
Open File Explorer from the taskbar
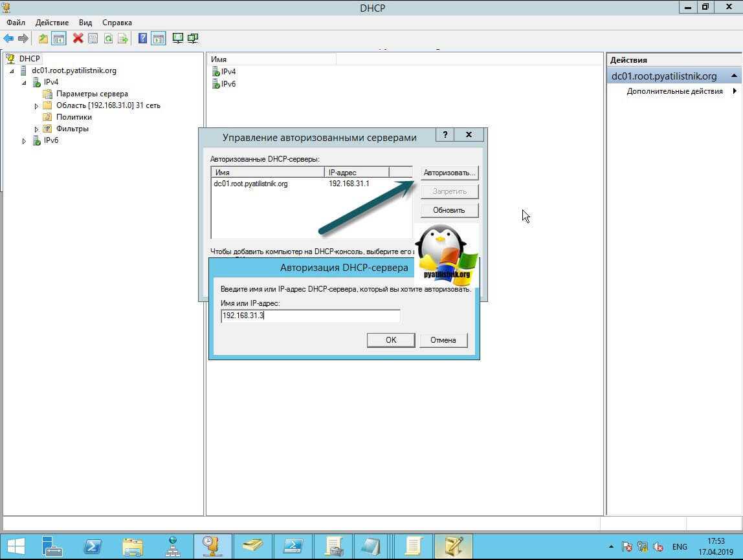click(133, 546)
